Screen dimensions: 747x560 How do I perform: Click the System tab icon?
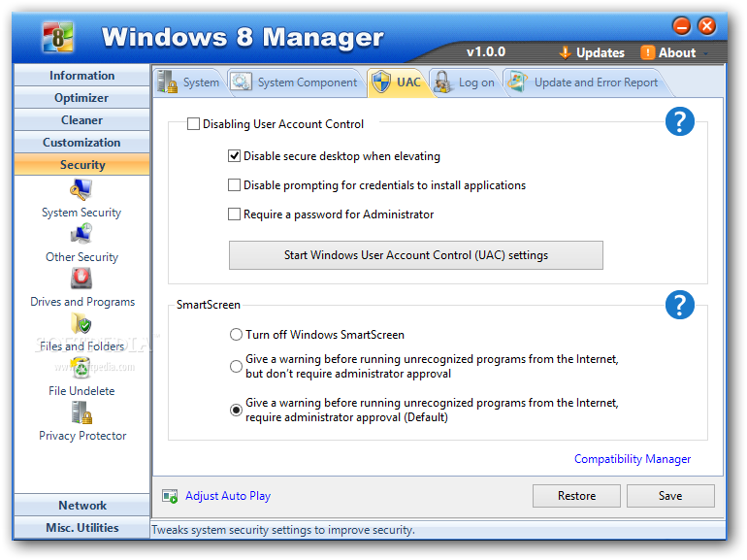tap(167, 82)
